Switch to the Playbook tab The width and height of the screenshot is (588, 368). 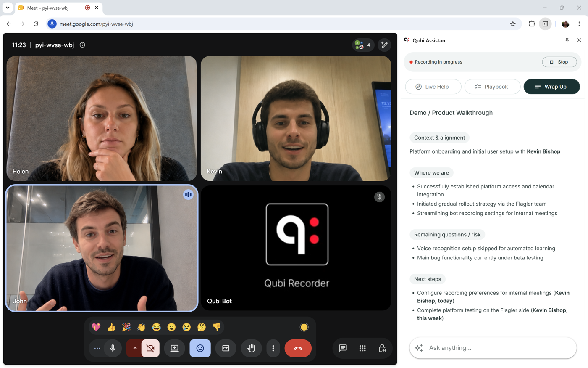pyautogui.click(x=492, y=87)
